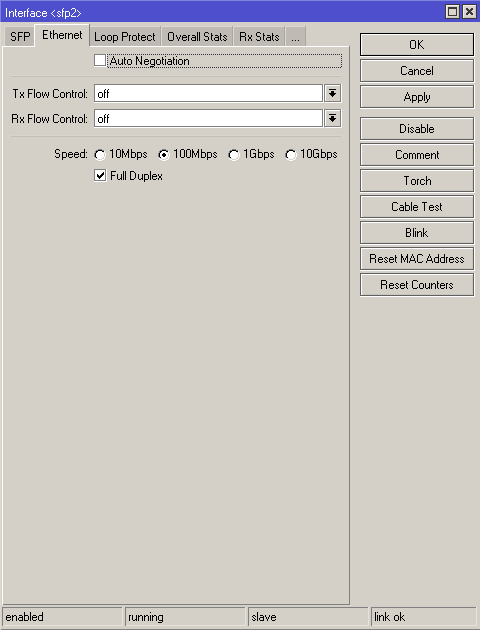Click the 'Speed:' label

pos(71,154)
